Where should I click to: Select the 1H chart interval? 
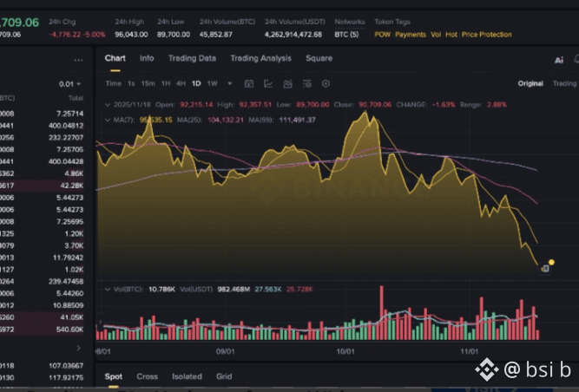tap(166, 84)
